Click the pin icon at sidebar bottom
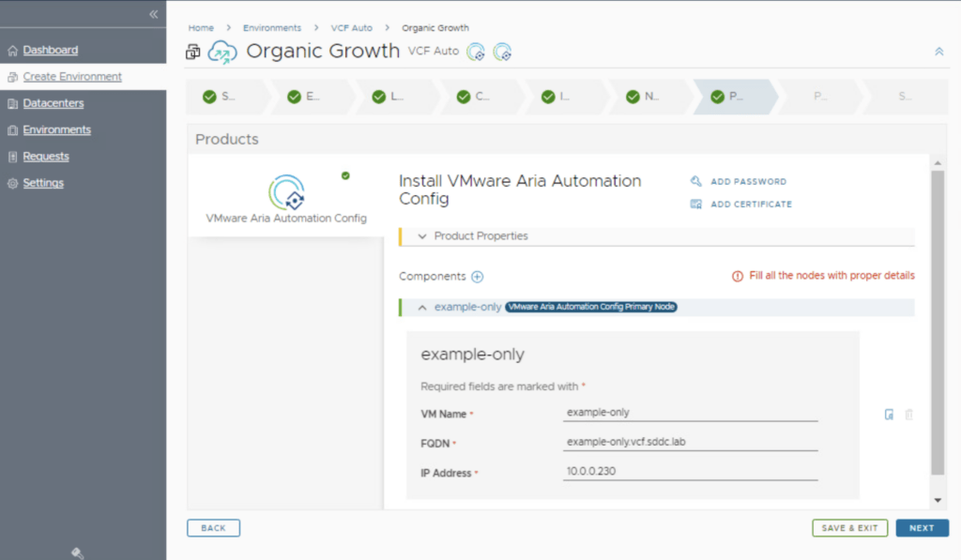This screenshot has width=961, height=560. click(x=78, y=552)
